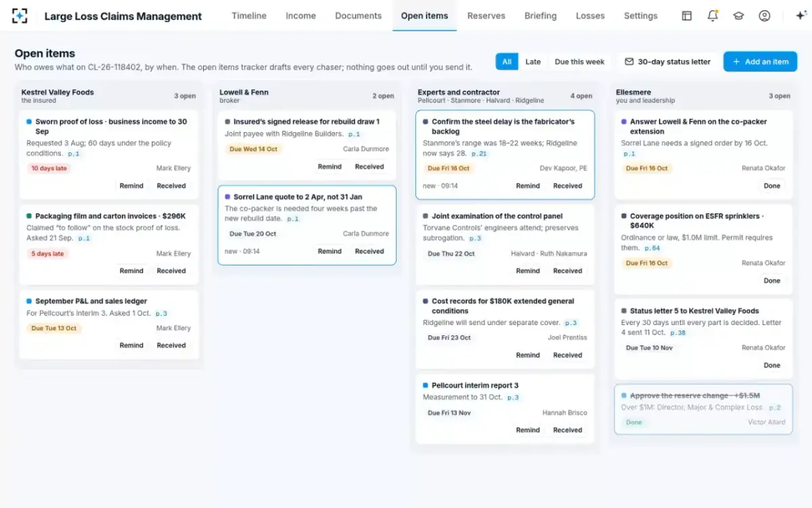Filter to Due this week
This screenshot has width=812, height=508.
(579, 62)
